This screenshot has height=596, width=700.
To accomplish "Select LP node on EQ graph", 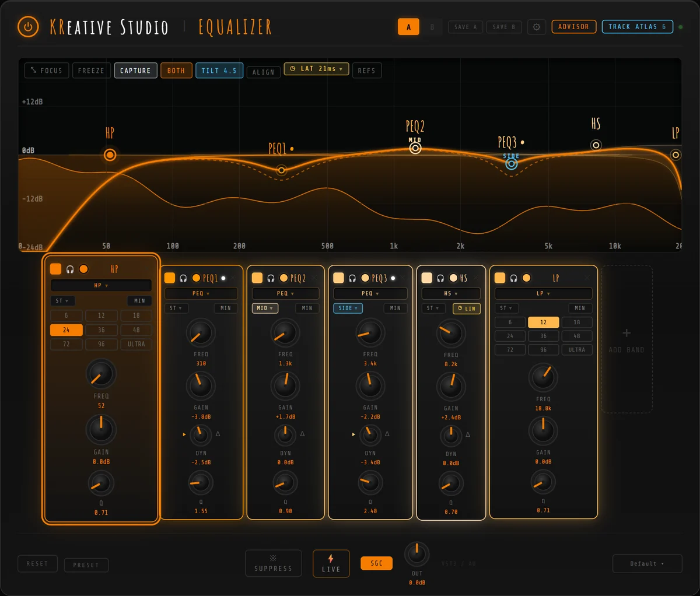I will click(675, 155).
